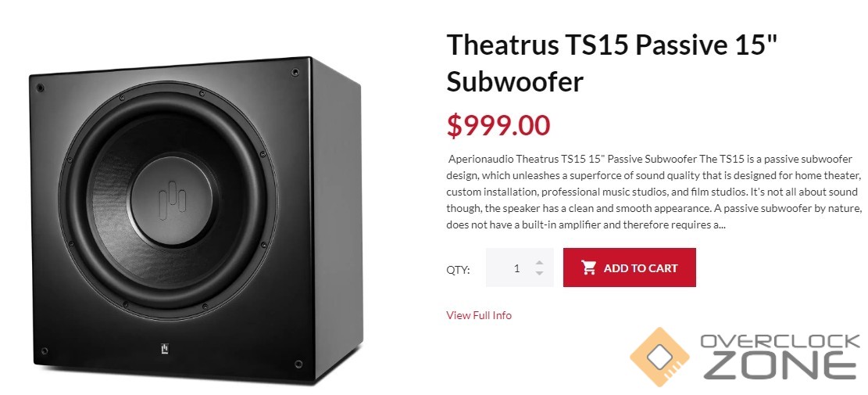Increase quantity with the up arrow
868x395 pixels.
coord(539,263)
